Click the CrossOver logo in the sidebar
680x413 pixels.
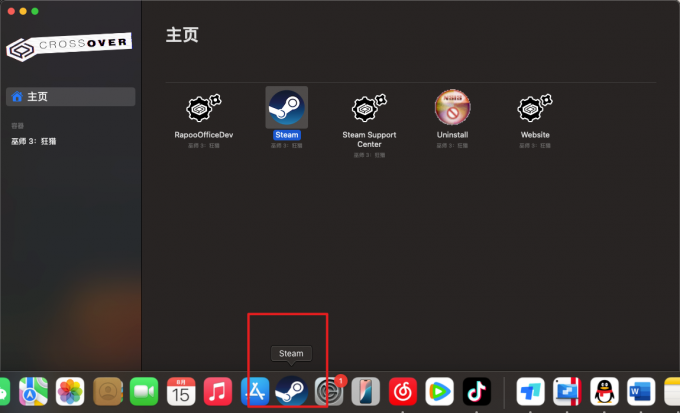[69, 46]
